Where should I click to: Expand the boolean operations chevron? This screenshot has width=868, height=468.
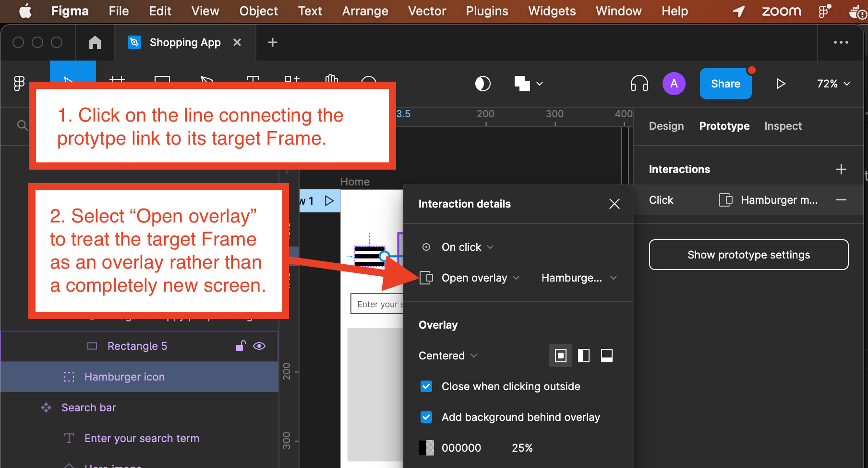[540, 84]
